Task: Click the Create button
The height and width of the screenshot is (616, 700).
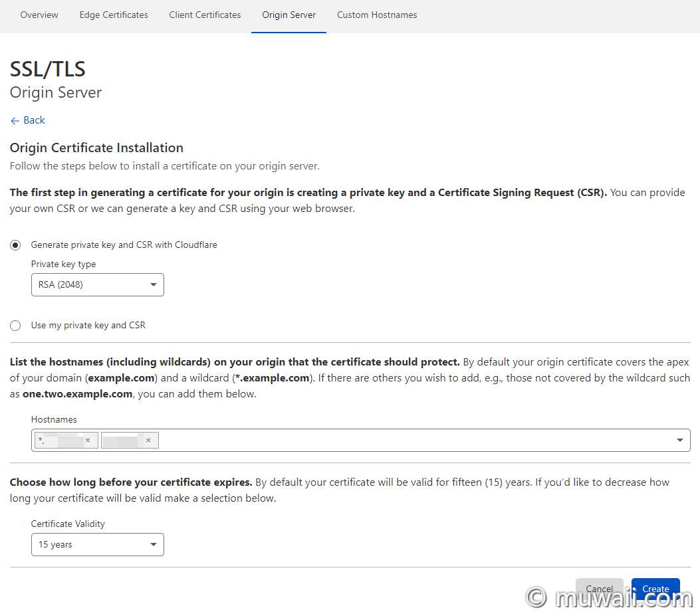Action: [x=655, y=589]
